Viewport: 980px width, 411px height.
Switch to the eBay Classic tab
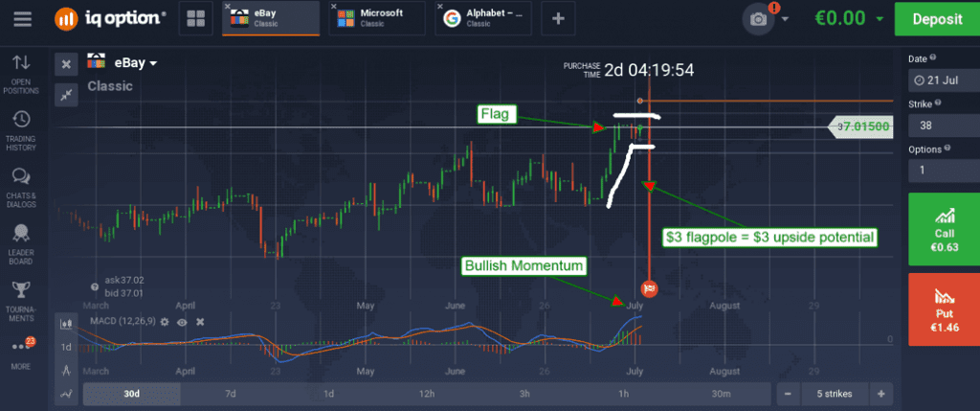(x=271, y=19)
